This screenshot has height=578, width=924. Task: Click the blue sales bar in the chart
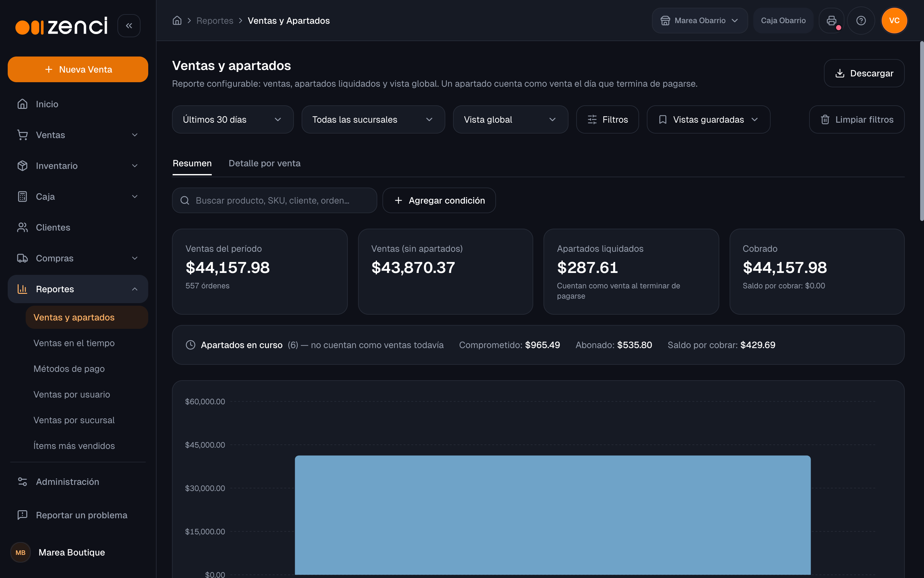click(552, 515)
